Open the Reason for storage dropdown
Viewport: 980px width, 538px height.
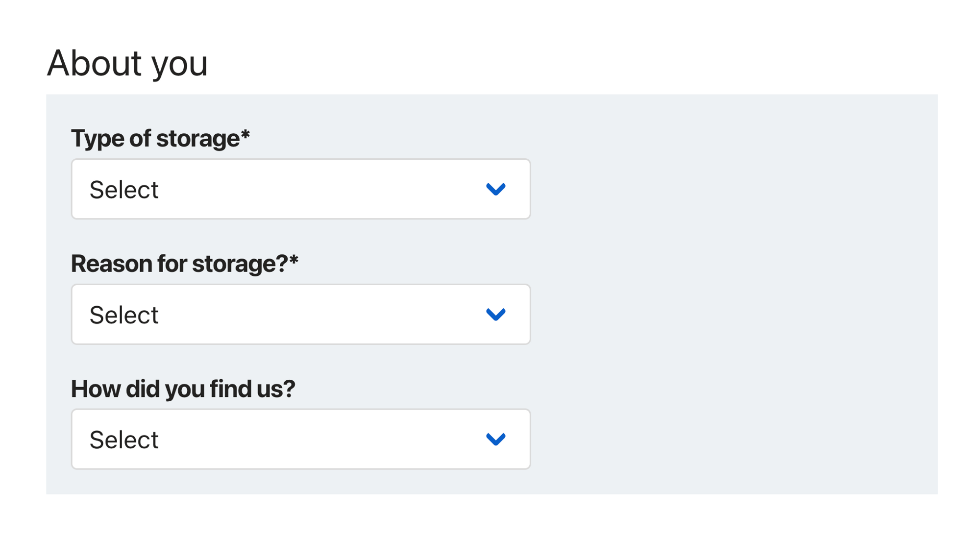pyautogui.click(x=300, y=314)
